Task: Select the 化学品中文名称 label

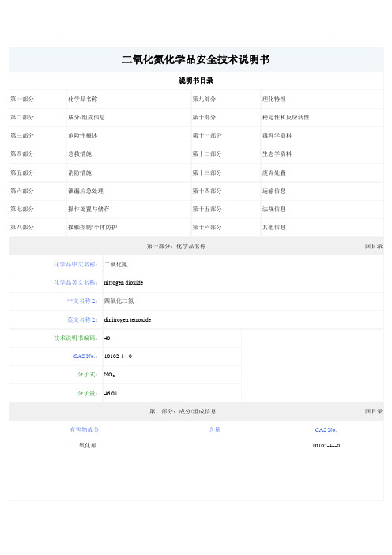Action: coord(75,264)
